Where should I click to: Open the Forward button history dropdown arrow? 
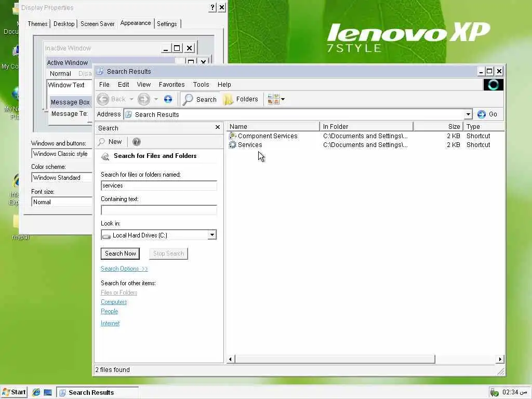156,99
